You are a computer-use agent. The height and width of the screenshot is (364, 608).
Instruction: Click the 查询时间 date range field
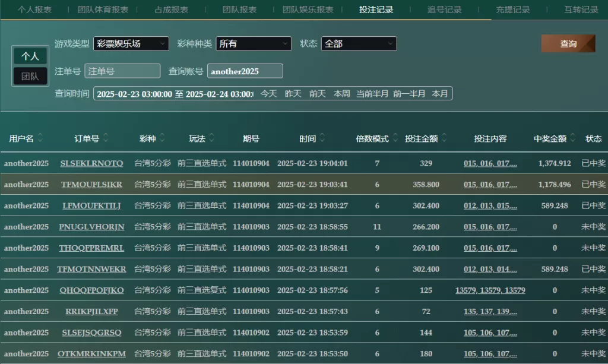pyautogui.click(x=175, y=94)
